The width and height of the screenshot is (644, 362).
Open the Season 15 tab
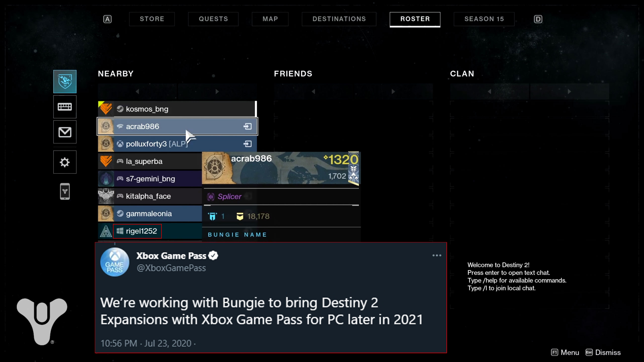484,19
